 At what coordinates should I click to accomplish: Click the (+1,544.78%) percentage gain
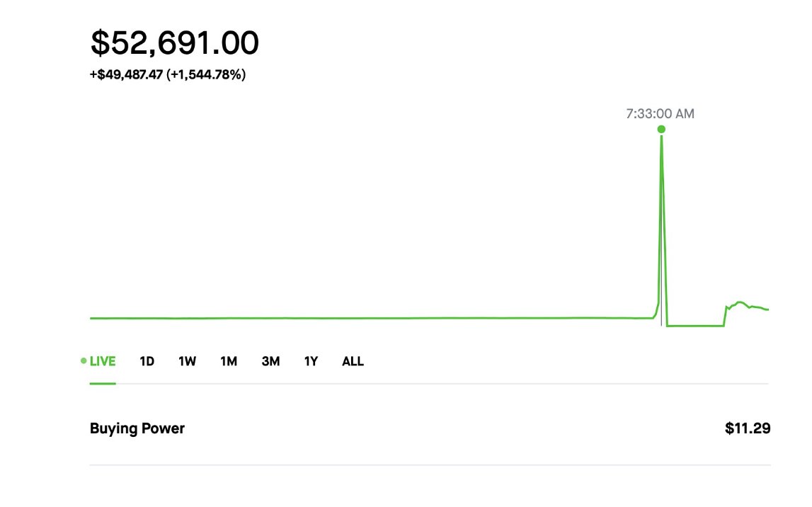(x=206, y=74)
